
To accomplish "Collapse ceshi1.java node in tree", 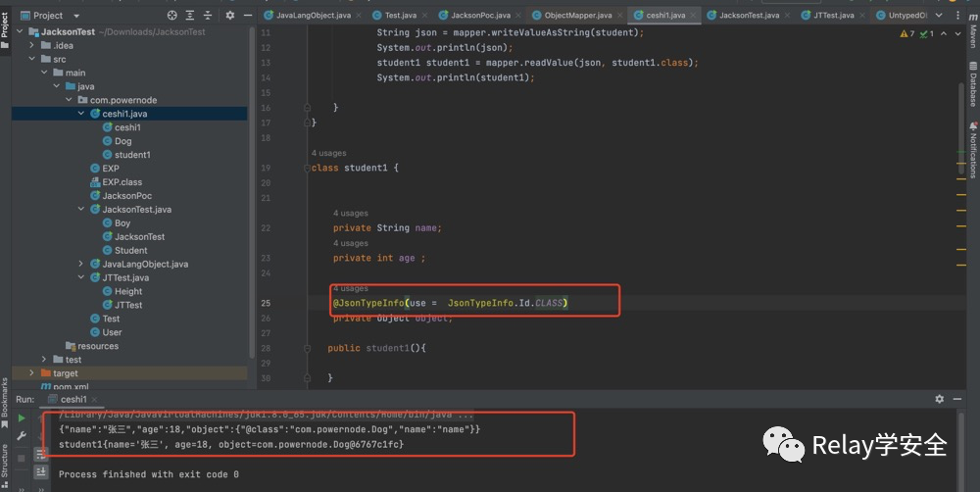I will (81, 114).
